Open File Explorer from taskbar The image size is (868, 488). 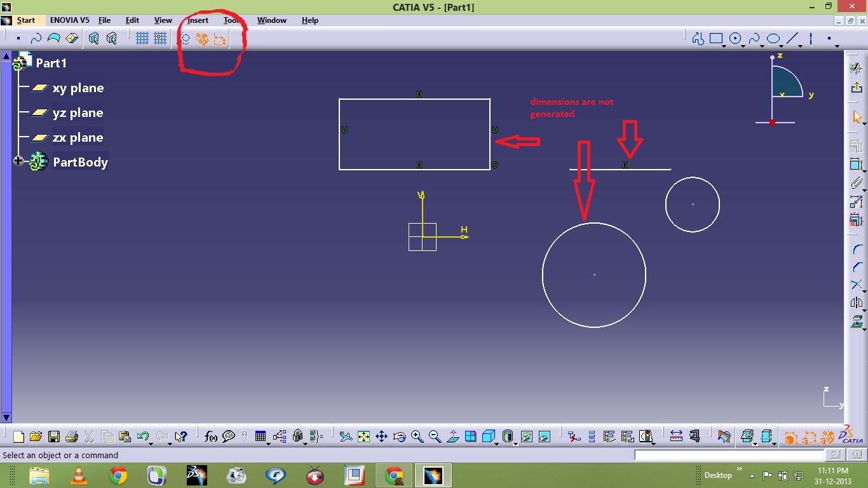tap(39, 475)
